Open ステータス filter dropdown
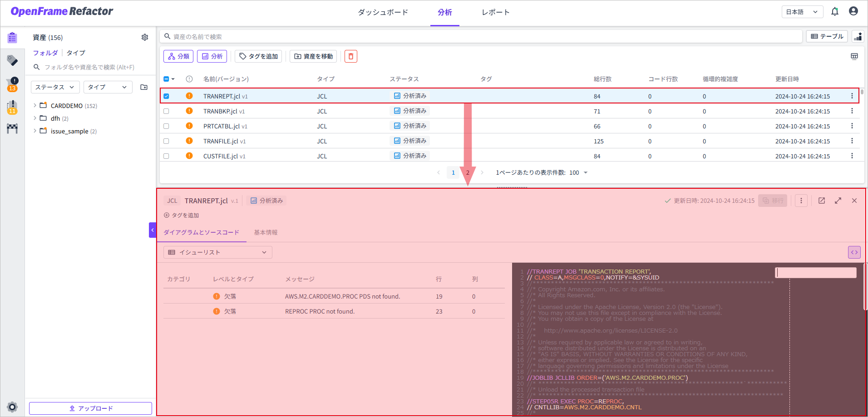The height and width of the screenshot is (417, 868). (55, 87)
